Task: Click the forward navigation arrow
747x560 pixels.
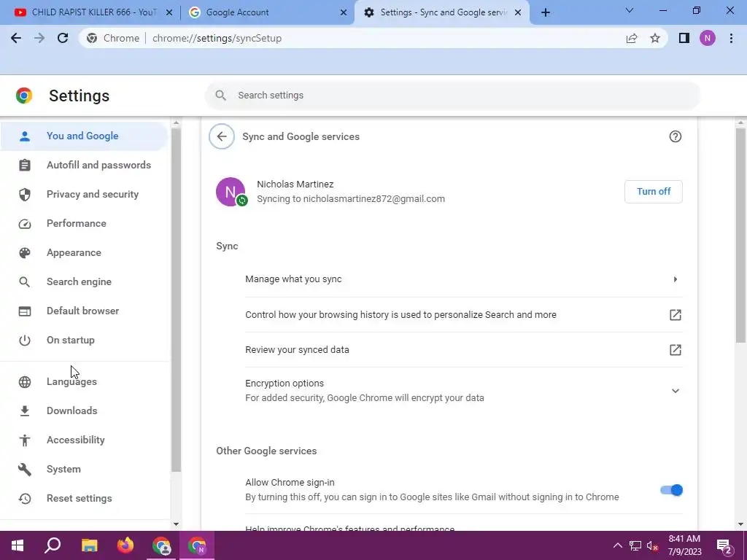Action: (x=39, y=38)
